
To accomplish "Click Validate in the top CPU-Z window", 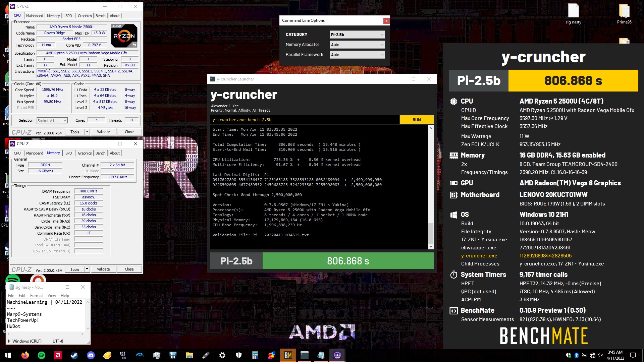I will 103,132.
